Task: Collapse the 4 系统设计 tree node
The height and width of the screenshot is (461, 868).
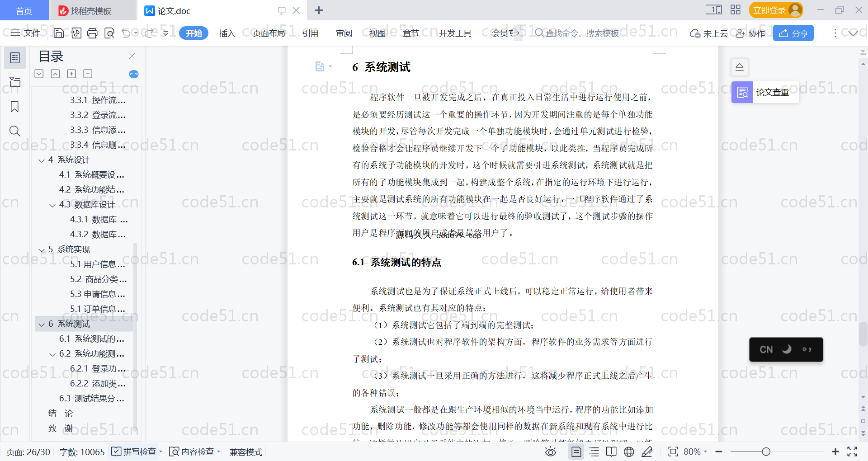Action: pos(42,160)
